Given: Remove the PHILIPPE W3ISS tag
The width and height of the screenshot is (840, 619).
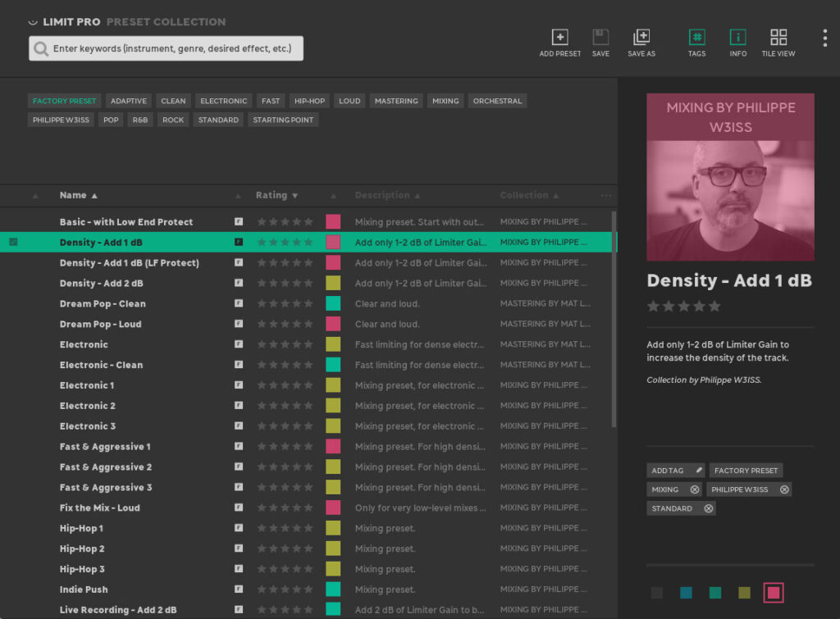Looking at the screenshot, I should point(784,489).
